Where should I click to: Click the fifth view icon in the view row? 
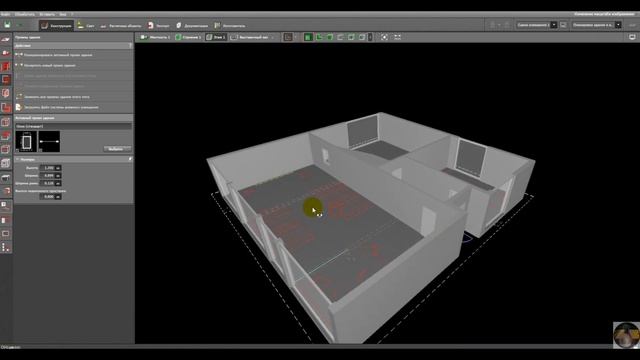(x=351, y=37)
